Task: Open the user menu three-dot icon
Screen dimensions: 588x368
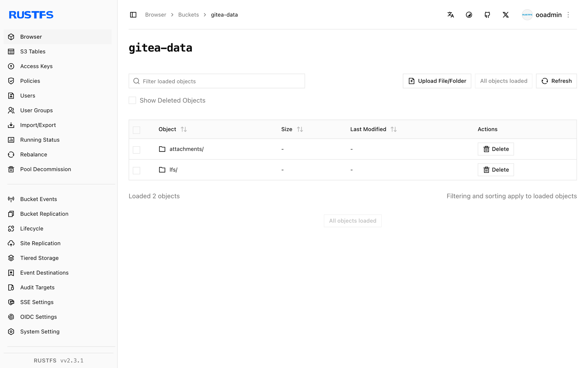Action: (568, 15)
